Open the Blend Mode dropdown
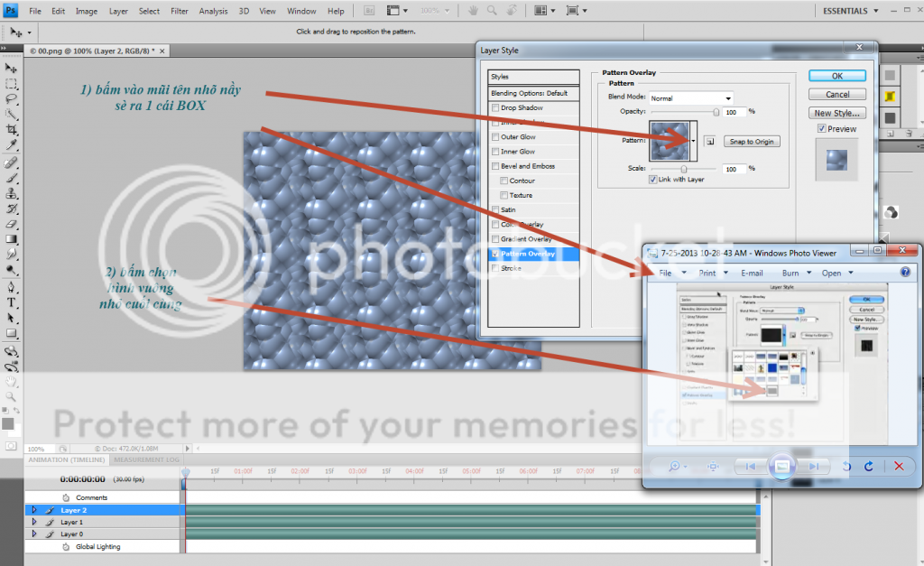Viewport: 924px width, 566px height. coord(690,97)
